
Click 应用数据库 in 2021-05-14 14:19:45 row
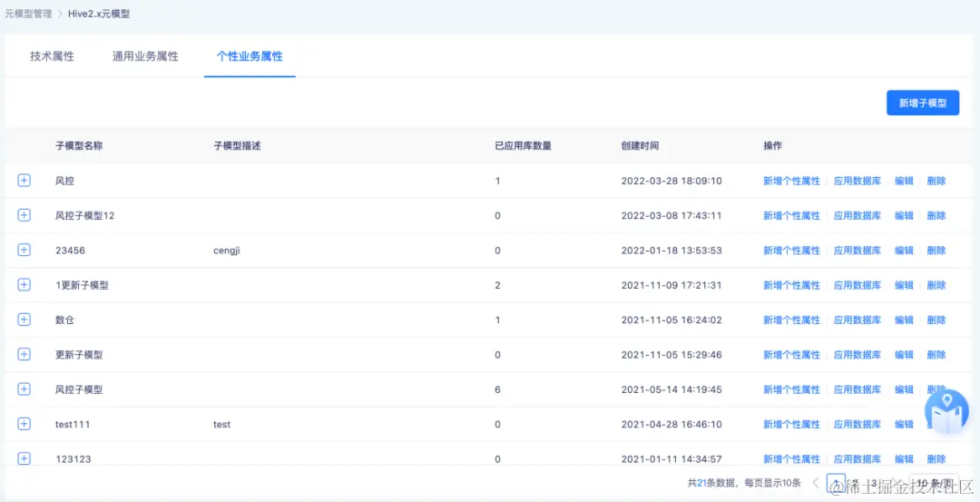[x=857, y=389]
